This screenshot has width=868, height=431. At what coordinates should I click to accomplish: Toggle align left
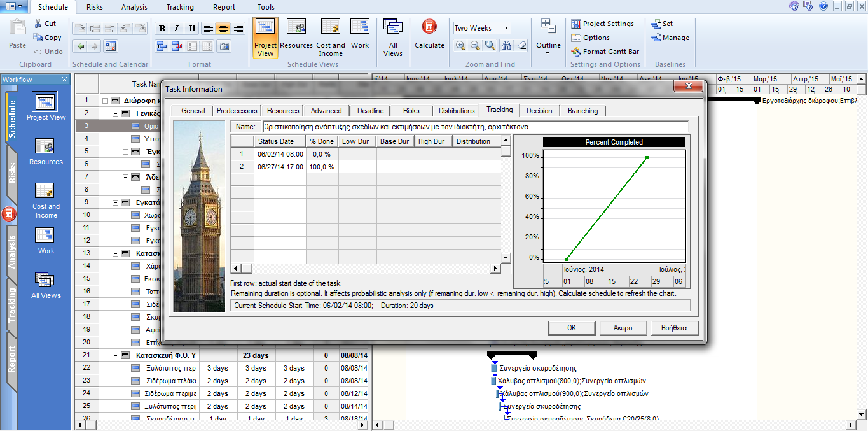pyautogui.click(x=208, y=29)
